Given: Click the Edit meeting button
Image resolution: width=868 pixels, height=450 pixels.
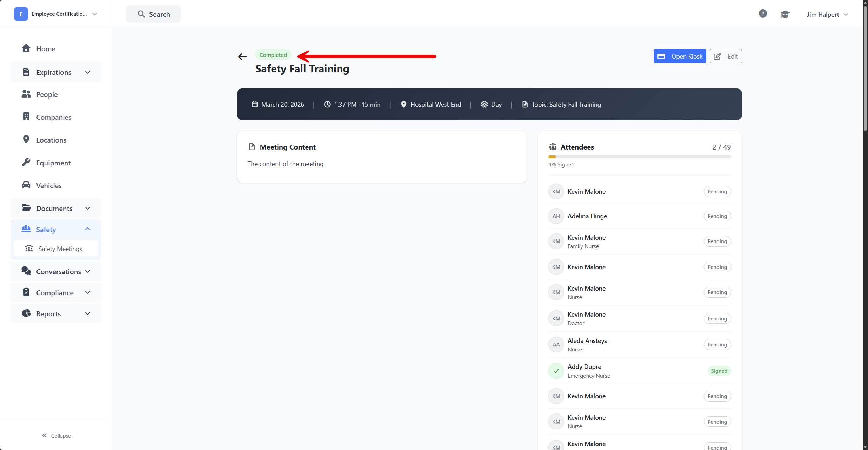Looking at the screenshot, I should (x=726, y=56).
